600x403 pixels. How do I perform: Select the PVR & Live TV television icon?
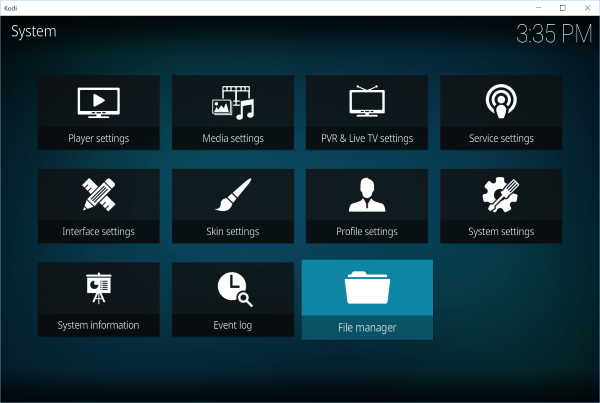(x=366, y=101)
